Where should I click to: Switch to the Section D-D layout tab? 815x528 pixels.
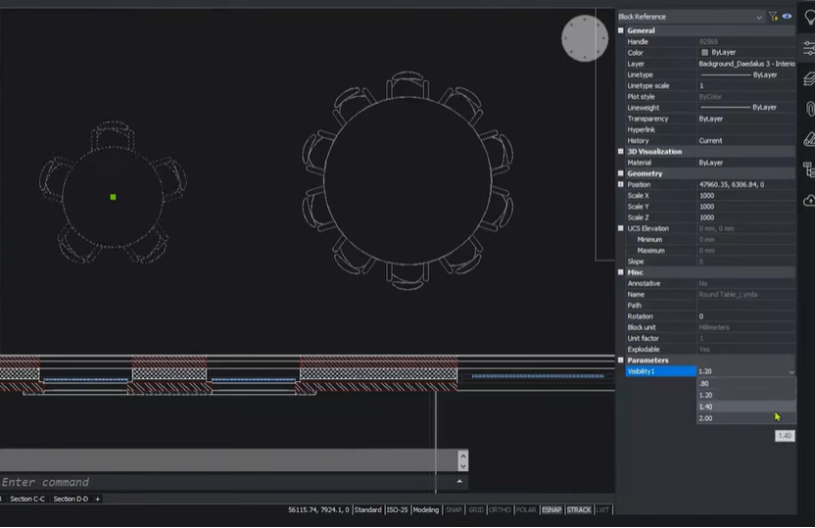point(71,499)
